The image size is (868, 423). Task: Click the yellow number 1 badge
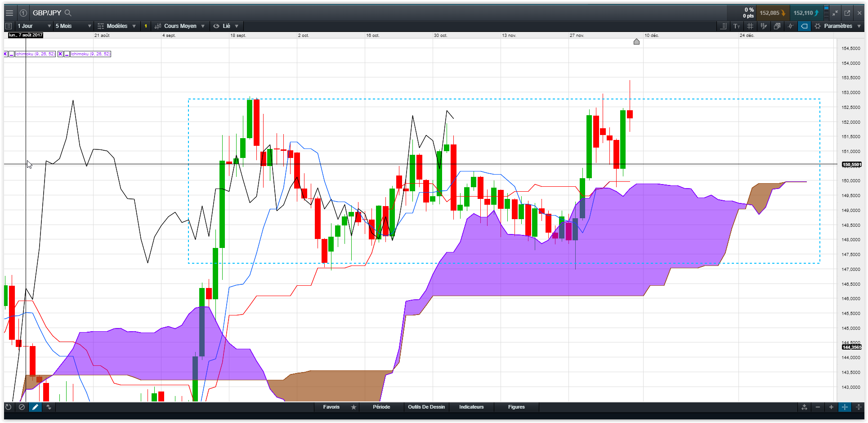(x=146, y=26)
